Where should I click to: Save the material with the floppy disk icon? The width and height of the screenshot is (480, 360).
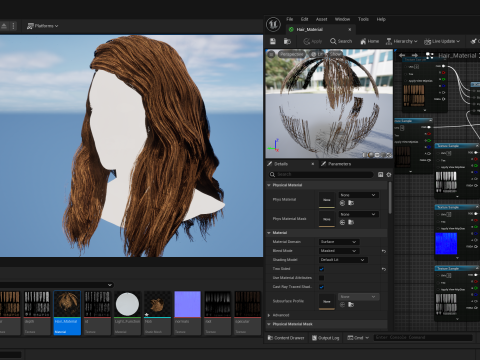click(273, 41)
